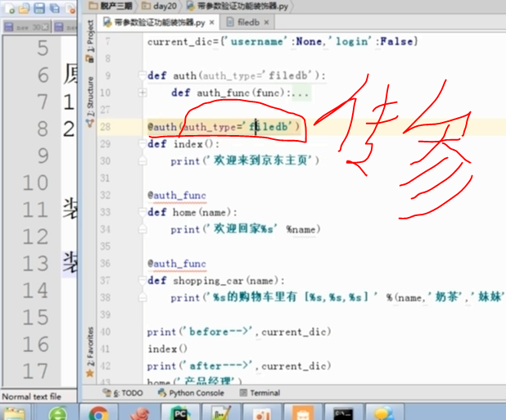Open the chat messenger icon in taskbar

[384, 413]
